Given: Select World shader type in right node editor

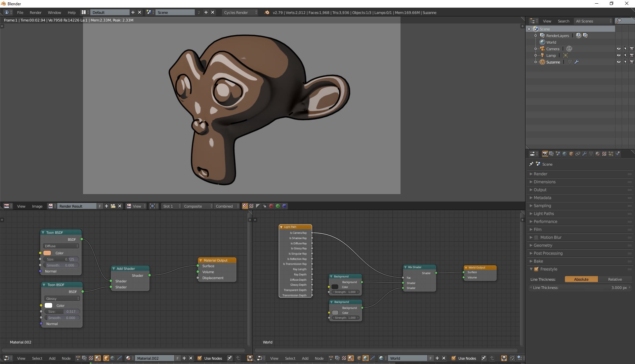Looking at the screenshot, I should [365, 358].
